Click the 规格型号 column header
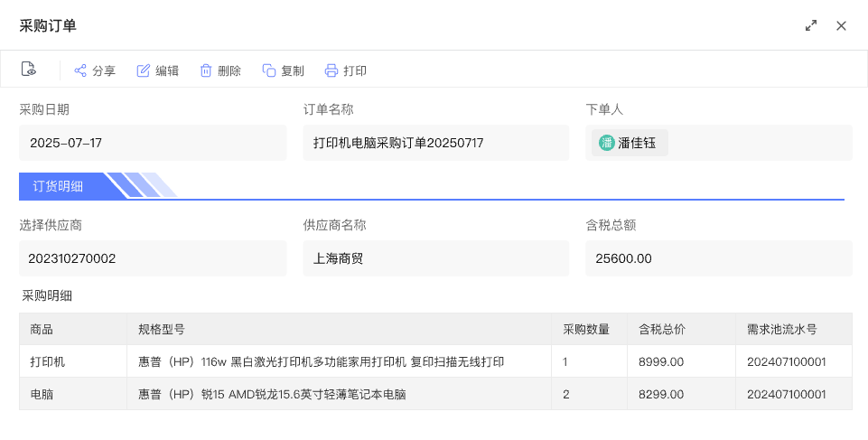 339,329
